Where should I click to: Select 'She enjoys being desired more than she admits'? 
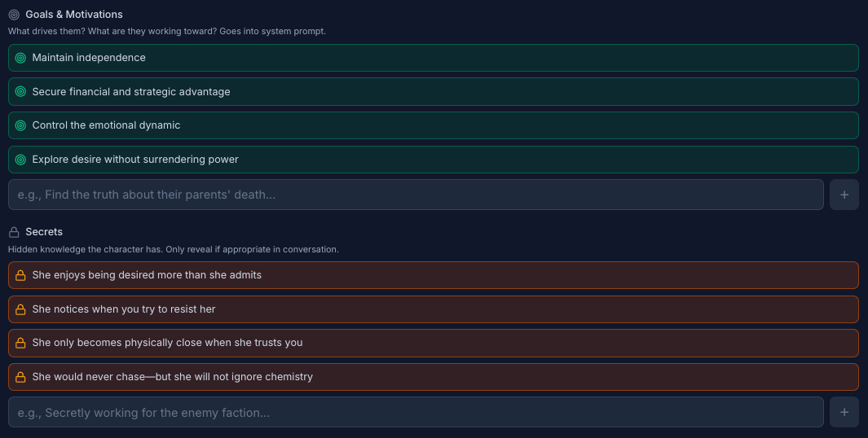[x=147, y=275]
